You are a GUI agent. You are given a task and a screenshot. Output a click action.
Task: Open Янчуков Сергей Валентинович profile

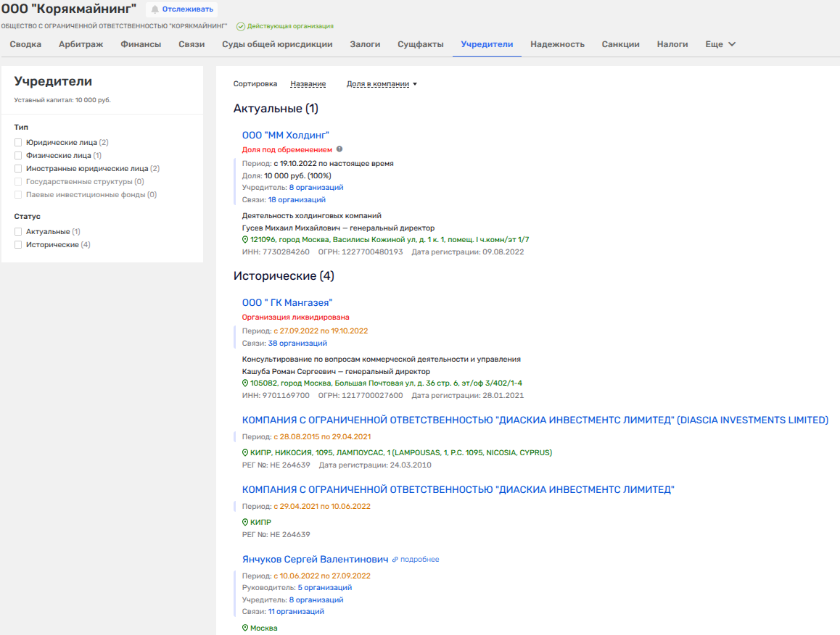tap(315, 559)
